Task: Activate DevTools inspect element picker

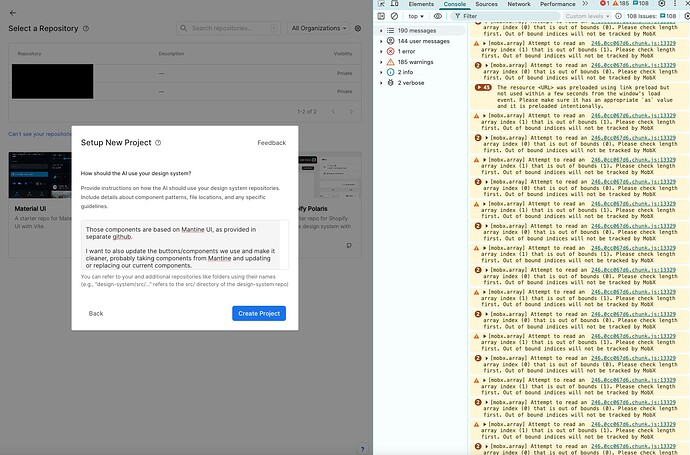Action: click(382, 4)
